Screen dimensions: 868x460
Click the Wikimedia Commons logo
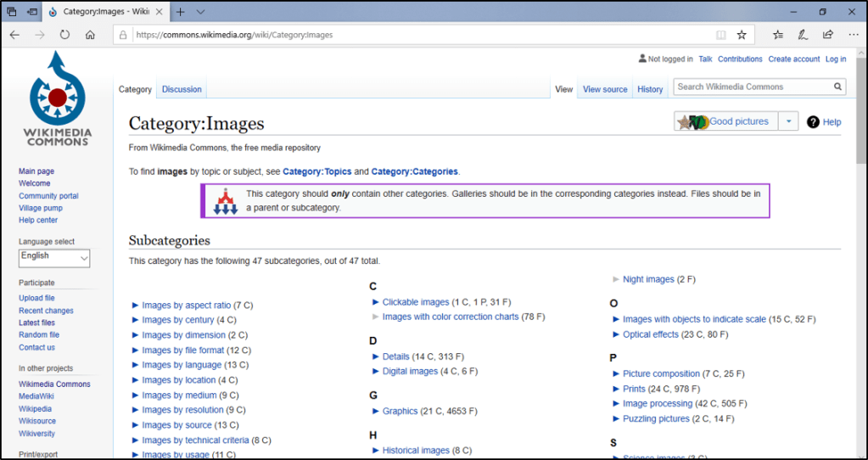pyautogui.click(x=57, y=98)
